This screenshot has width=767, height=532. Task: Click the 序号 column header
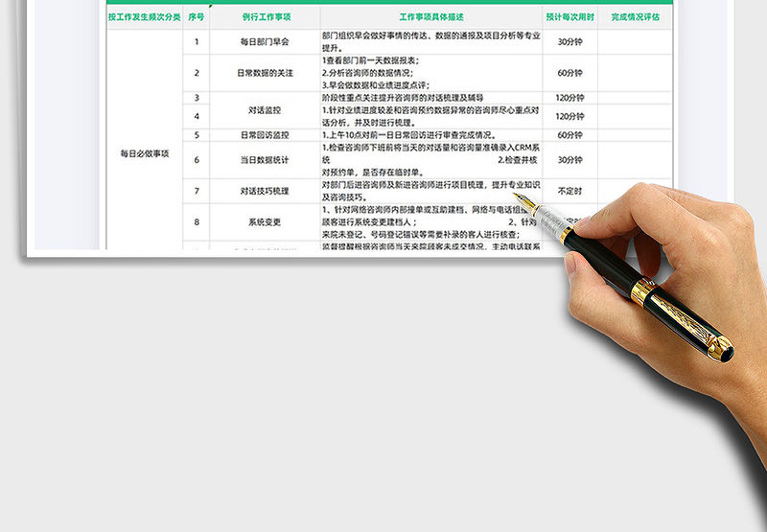pyautogui.click(x=197, y=17)
